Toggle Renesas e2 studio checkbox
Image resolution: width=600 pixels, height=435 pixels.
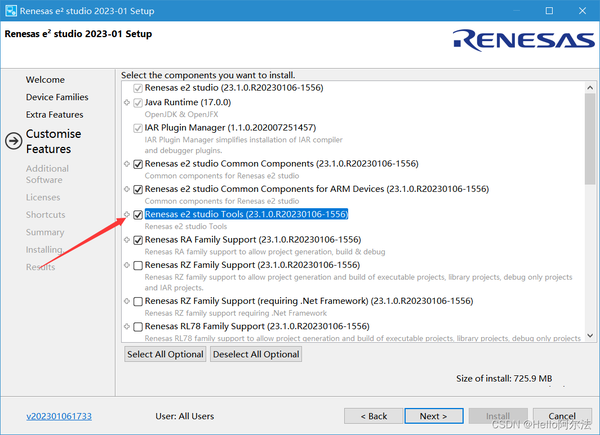(138, 88)
